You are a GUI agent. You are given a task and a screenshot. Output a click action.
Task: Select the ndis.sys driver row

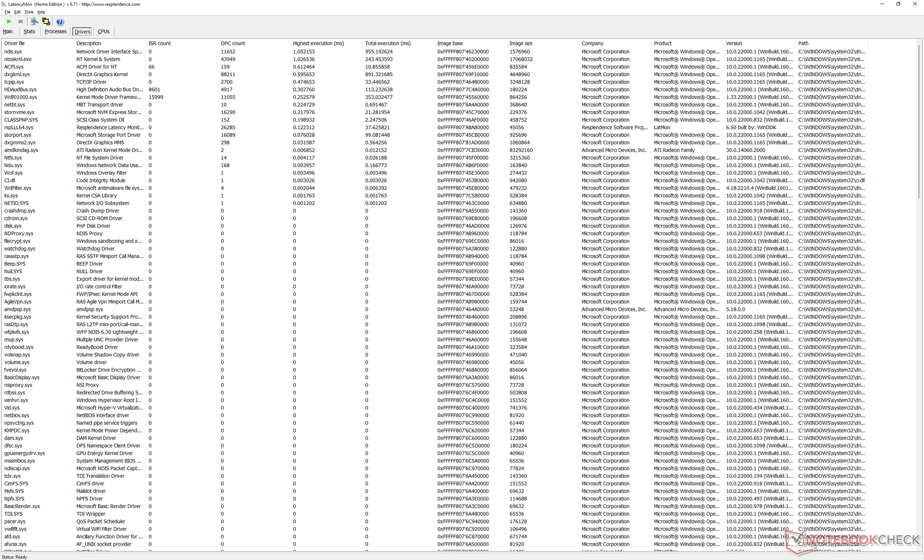point(13,51)
